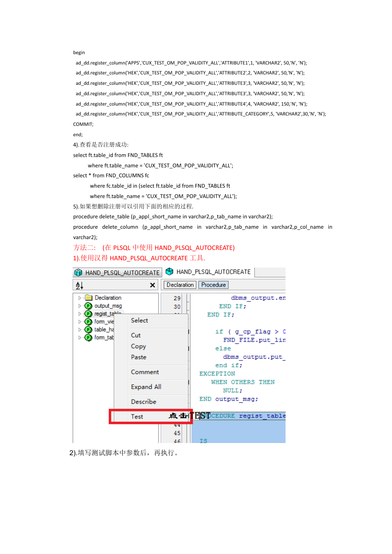Click the 'end if;' code line

click(x=229, y=365)
